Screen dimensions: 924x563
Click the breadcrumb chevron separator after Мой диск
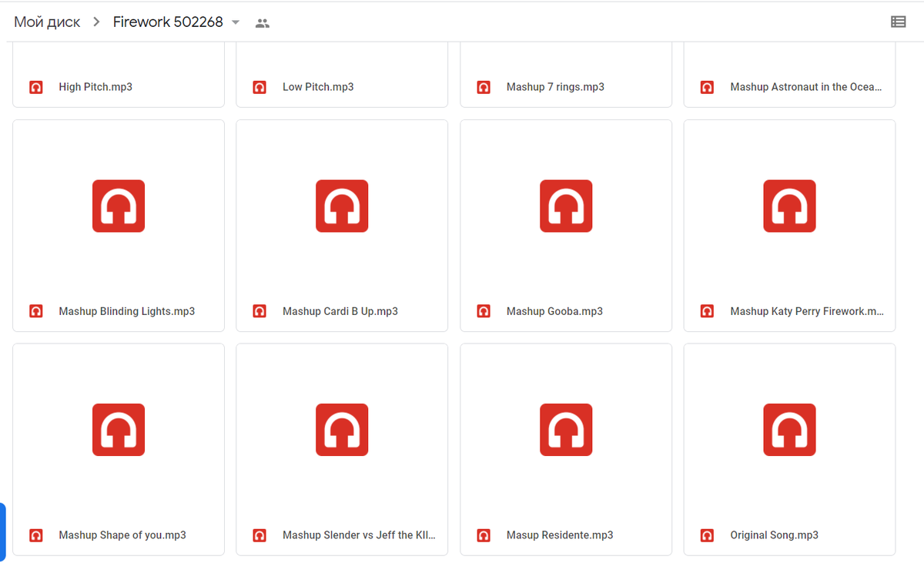pos(96,22)
